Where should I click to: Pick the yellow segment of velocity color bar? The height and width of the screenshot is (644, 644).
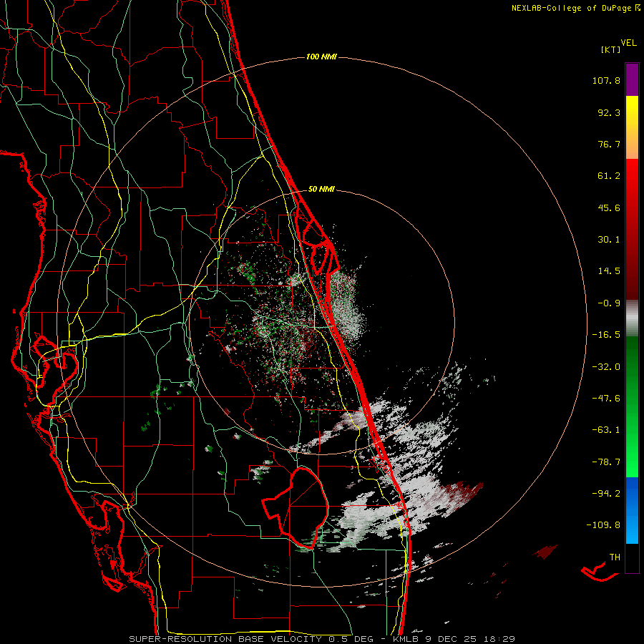pyautogui.click(x=632, y=127)
